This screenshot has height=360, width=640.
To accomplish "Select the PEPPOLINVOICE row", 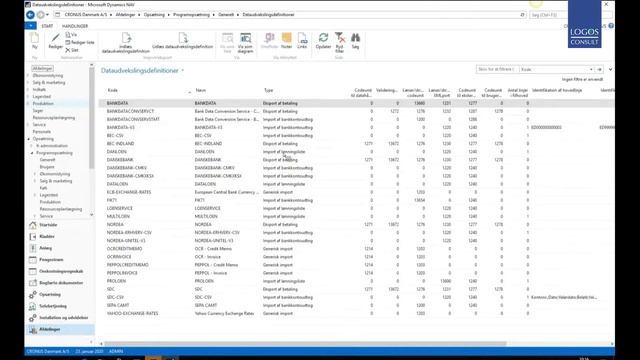I will coord(356,273).
